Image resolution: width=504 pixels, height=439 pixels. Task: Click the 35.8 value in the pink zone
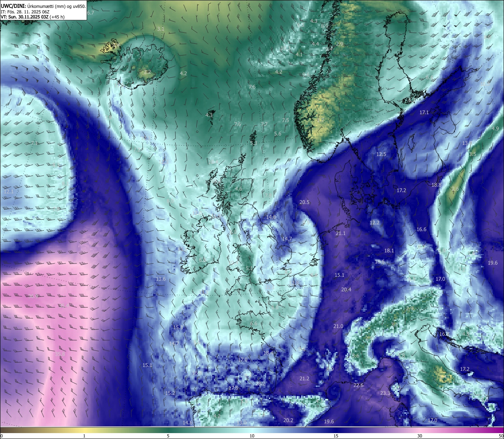pyautogui.click(x=60, y=354)
